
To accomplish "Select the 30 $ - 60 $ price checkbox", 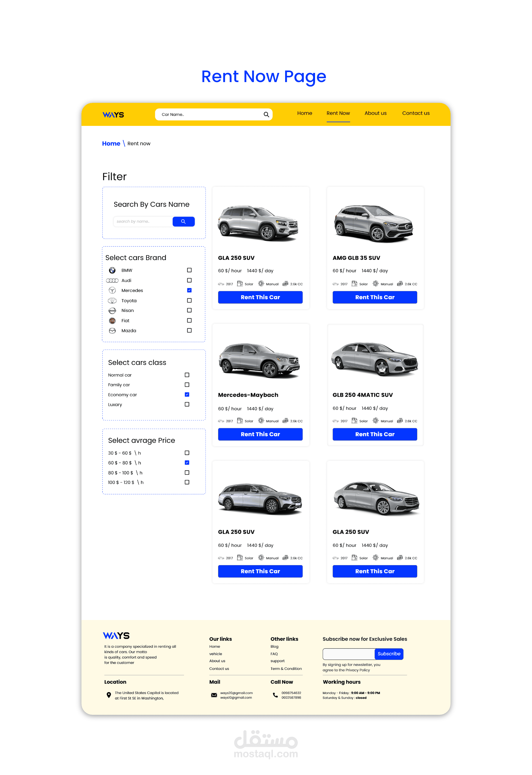I will point(187,453).
